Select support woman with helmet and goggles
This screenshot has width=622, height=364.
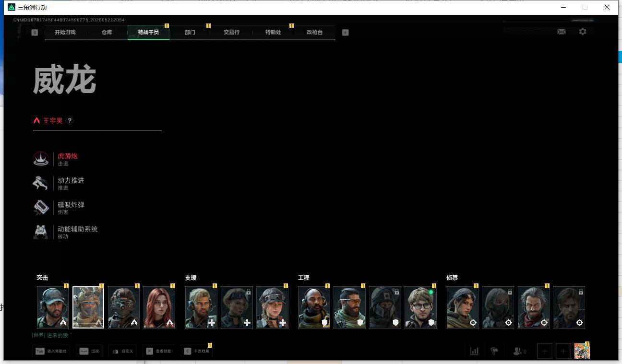[x=272, y=307]
